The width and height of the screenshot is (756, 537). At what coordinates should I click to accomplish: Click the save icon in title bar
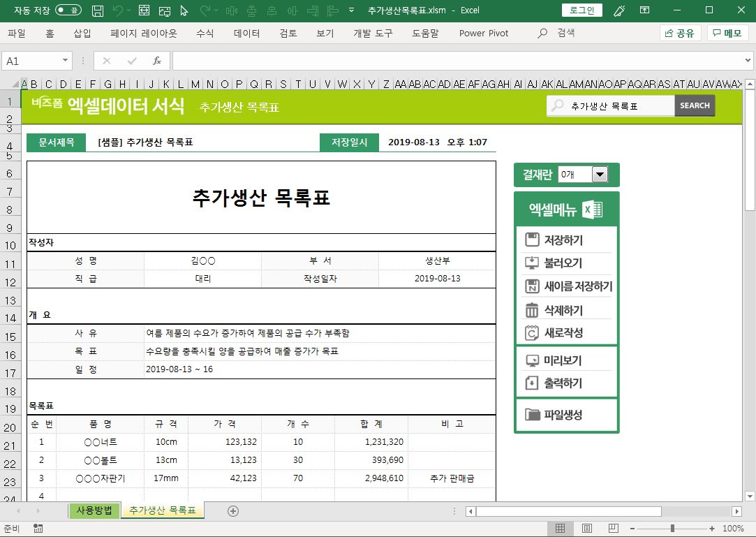tap(98, 10)
